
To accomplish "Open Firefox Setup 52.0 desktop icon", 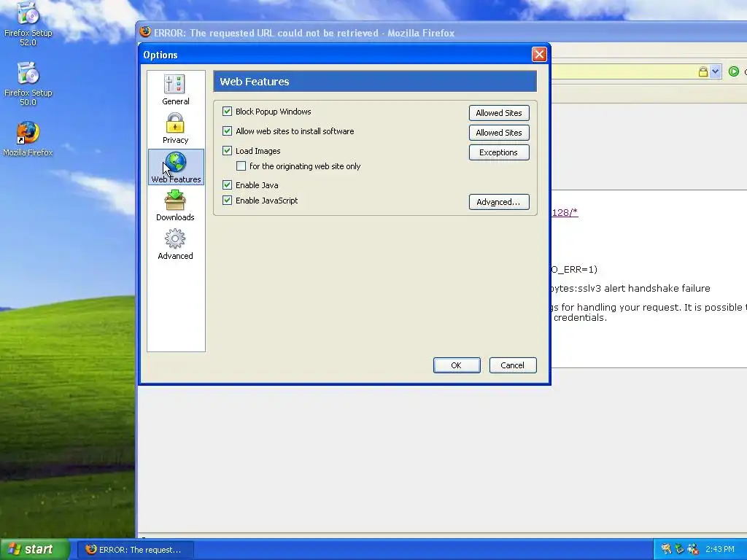I will tap(28, 24).
